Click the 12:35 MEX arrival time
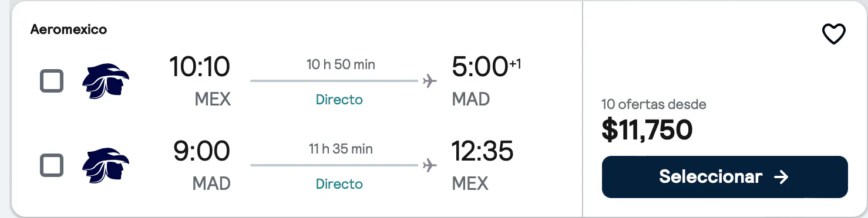 coord(482,152)
